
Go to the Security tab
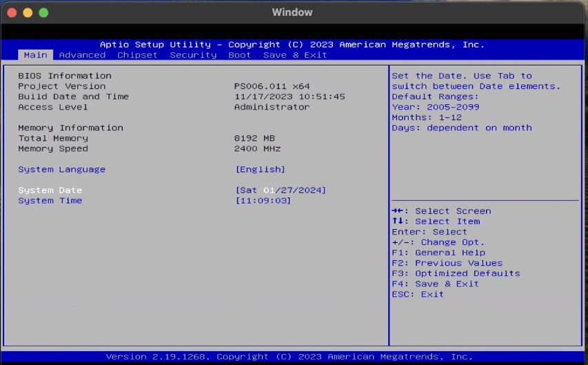pyautogui.click(x=193, y=55)
